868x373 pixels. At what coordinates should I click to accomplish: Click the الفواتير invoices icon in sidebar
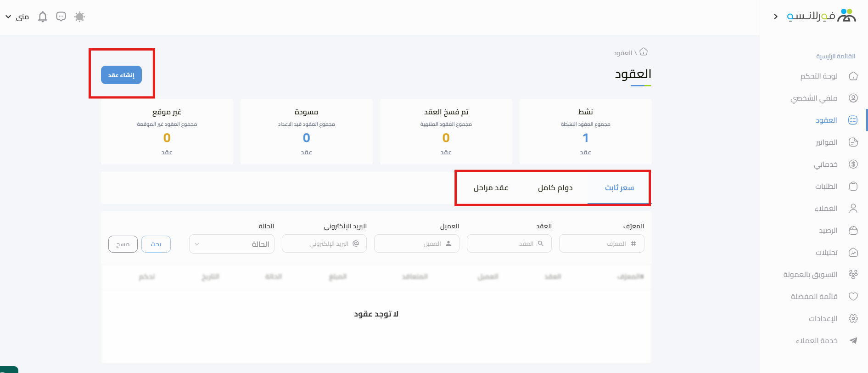(x=853, y=142)
